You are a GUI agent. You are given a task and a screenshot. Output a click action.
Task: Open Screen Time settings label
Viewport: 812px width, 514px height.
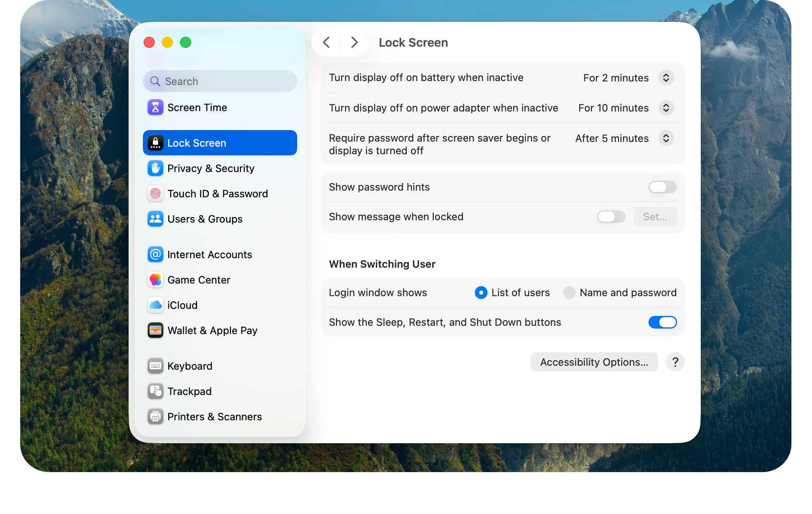tap(197, 108)
